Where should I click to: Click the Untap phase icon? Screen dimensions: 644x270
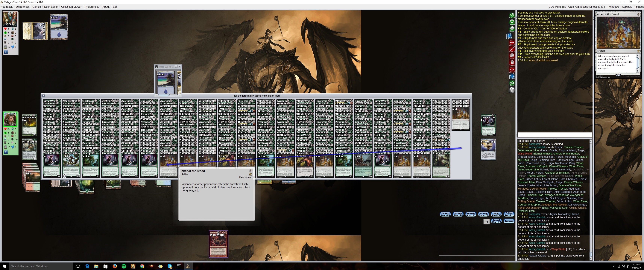click(512, 15)
